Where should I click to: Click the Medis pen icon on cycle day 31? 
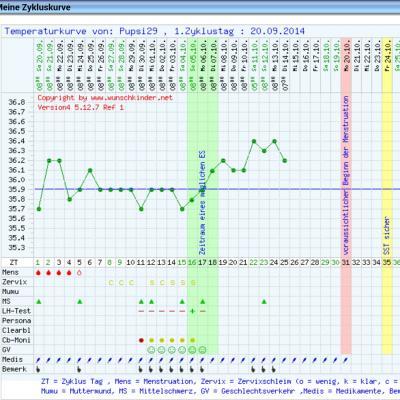click(x=346, y=360)
